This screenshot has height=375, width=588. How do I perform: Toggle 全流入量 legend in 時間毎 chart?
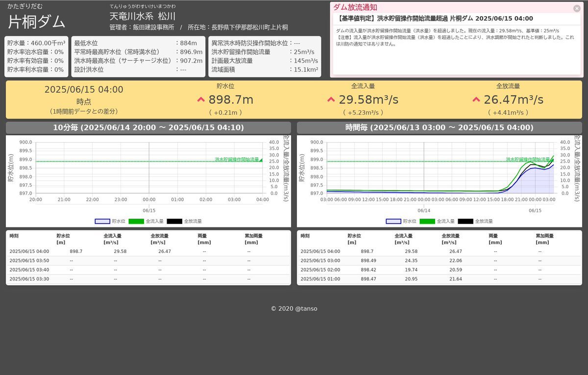(437, 221)
